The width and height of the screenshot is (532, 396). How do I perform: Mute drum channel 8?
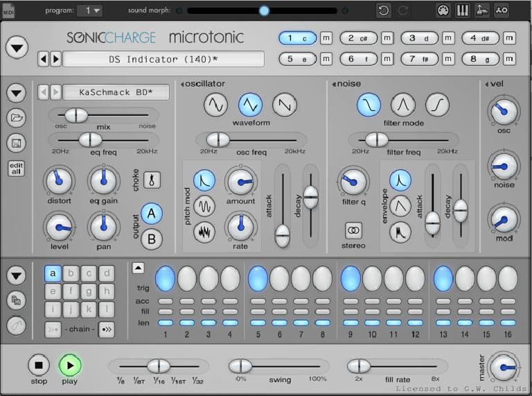509,59
